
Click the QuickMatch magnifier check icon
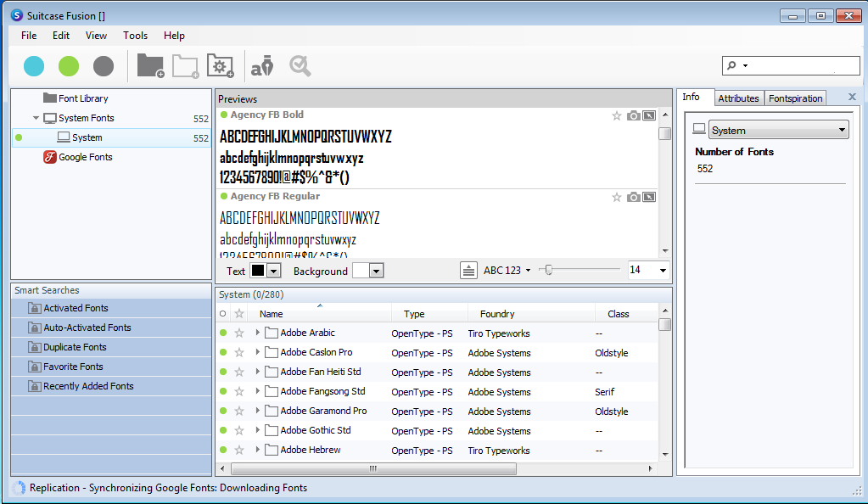pyautogui.click(x=300, y=66)
